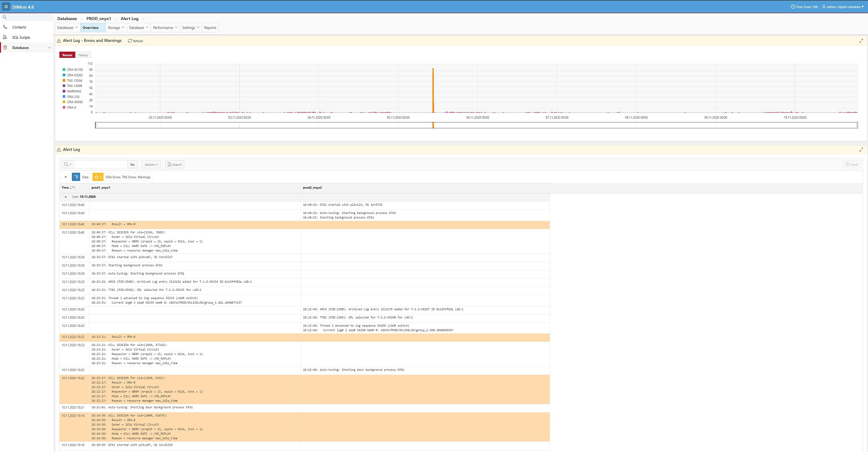Click the alert log search field
868x452 pixels.
coord(101,165)
